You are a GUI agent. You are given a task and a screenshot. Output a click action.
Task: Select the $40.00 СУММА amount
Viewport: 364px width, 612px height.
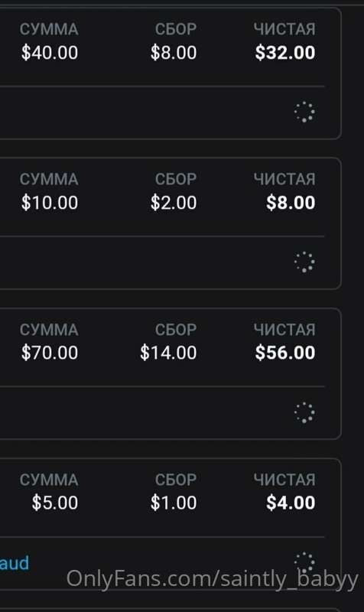[x=50, y=53]
